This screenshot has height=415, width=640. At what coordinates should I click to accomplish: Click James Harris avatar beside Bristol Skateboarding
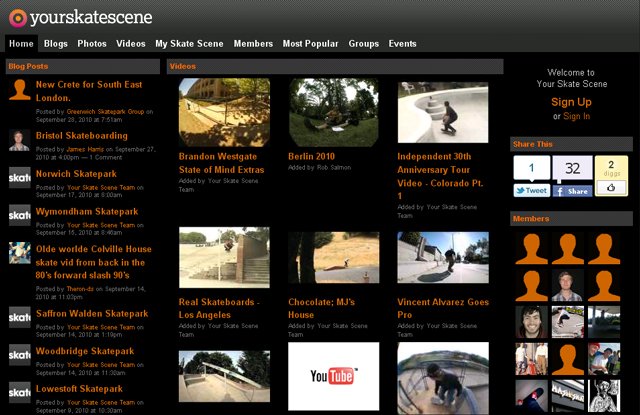(x=19, y=140)
